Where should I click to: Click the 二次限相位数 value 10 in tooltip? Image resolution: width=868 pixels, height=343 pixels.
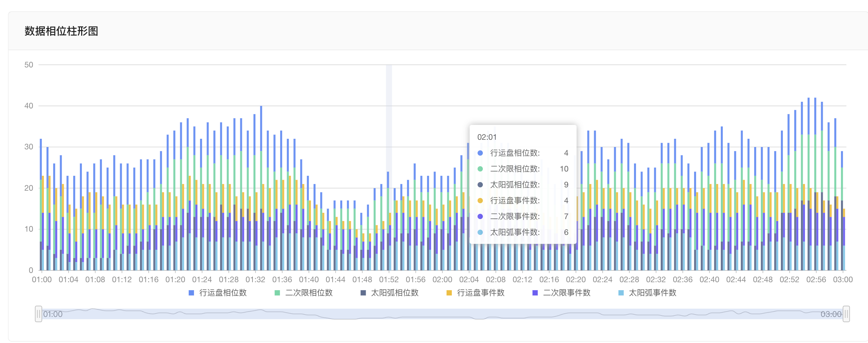pyautogui.click(x=564, y=169)
